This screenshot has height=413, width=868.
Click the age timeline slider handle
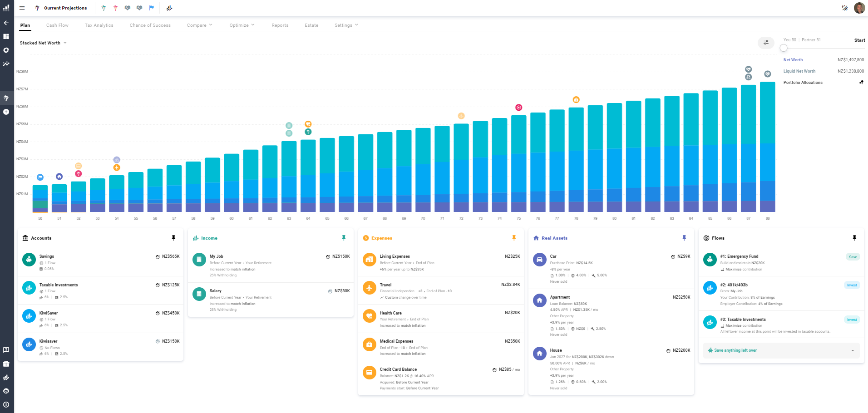pyautogui.click(x=784, y=48)
